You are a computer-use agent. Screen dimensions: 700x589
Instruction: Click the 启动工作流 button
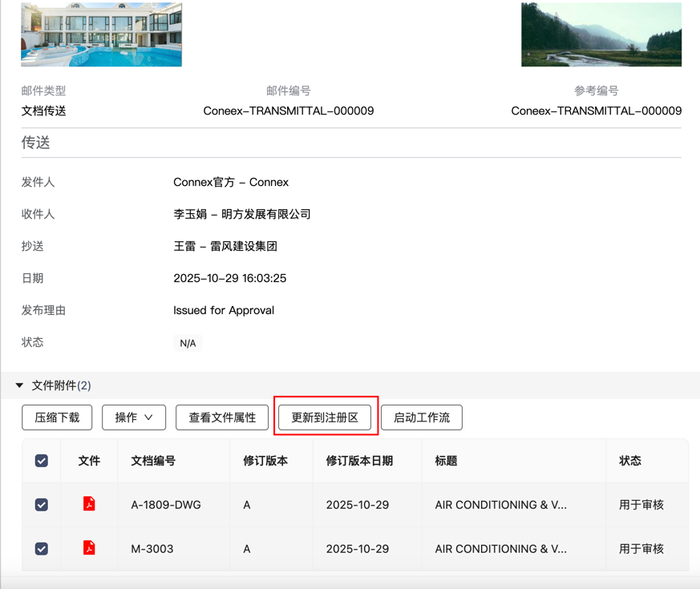422,418
